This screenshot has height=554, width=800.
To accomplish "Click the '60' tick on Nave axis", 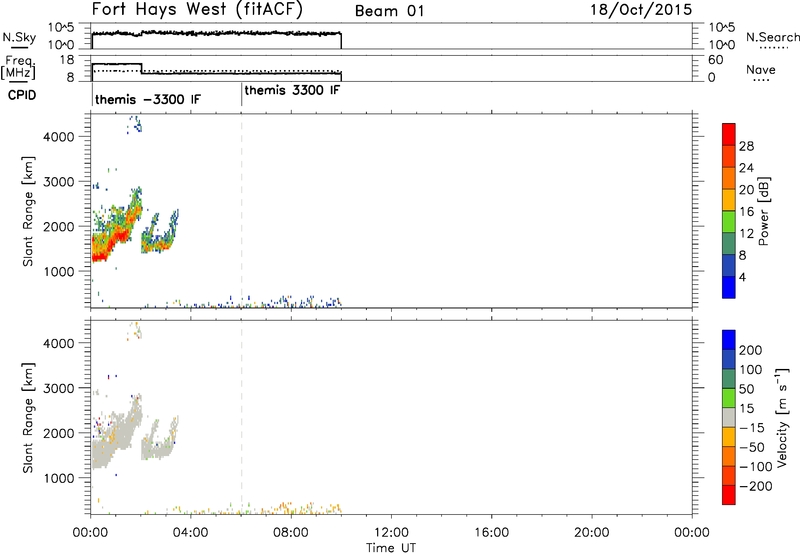I will click(x=715, y=60).
